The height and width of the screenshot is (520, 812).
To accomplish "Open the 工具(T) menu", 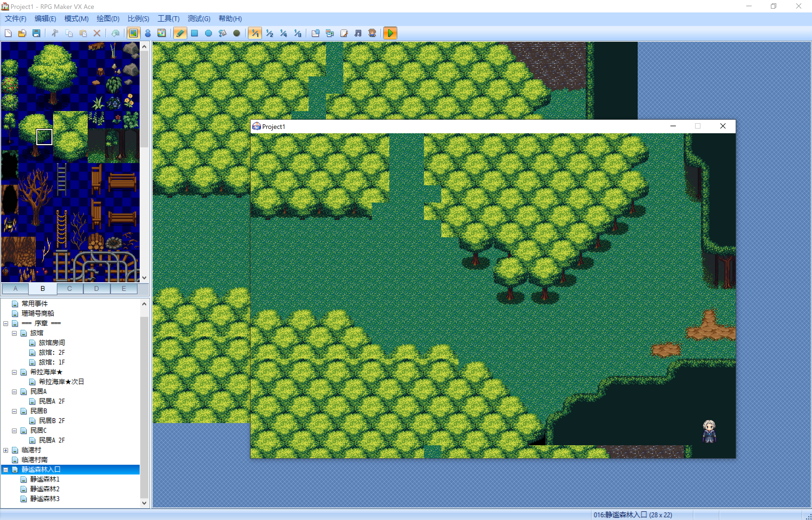I will pyautogui.click(x=168, y=19).
